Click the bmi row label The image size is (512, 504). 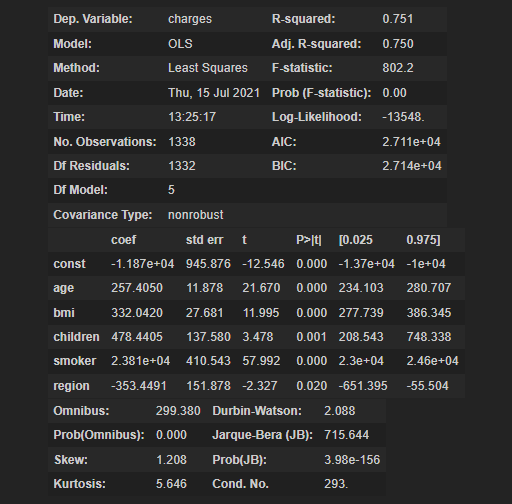click(x=64, y=313)
